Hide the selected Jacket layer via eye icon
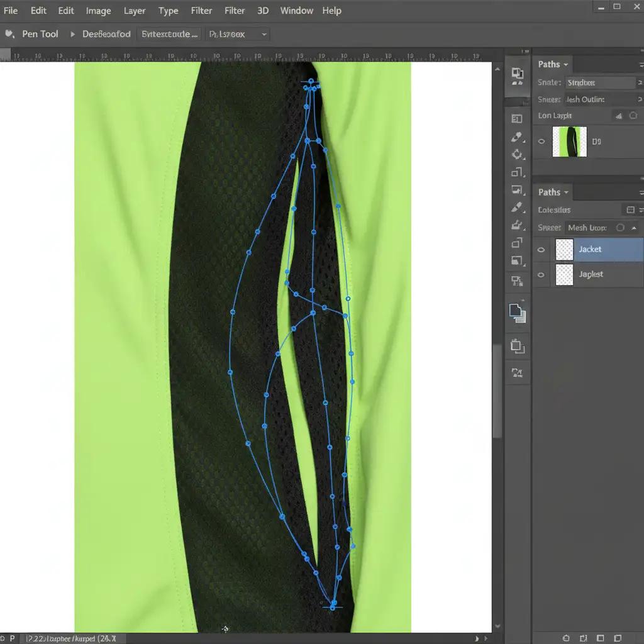The height and width of the screenshot is (644, 644). [541, 250]
